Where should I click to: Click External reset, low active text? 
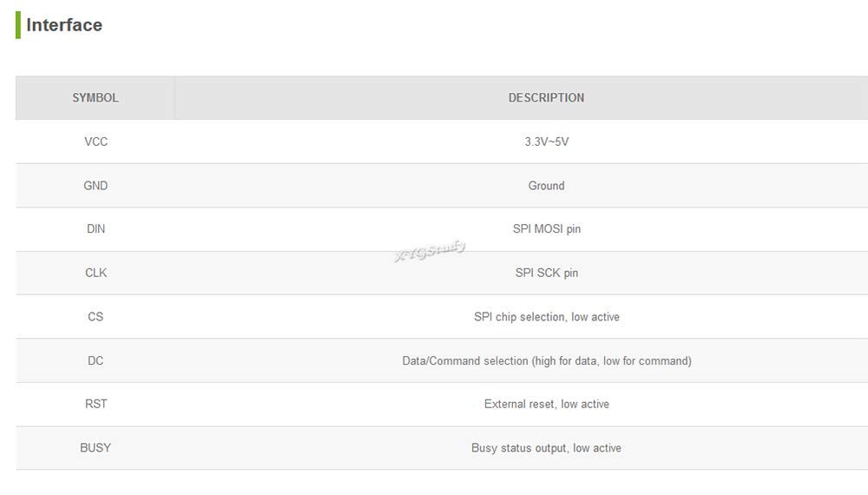tap(546, 404)
